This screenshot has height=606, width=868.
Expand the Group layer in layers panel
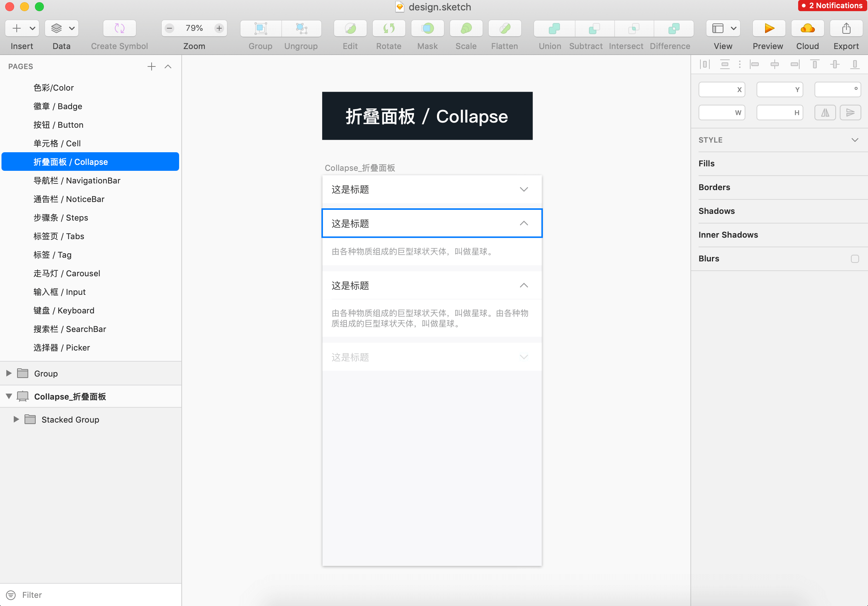tap(9, 373)
